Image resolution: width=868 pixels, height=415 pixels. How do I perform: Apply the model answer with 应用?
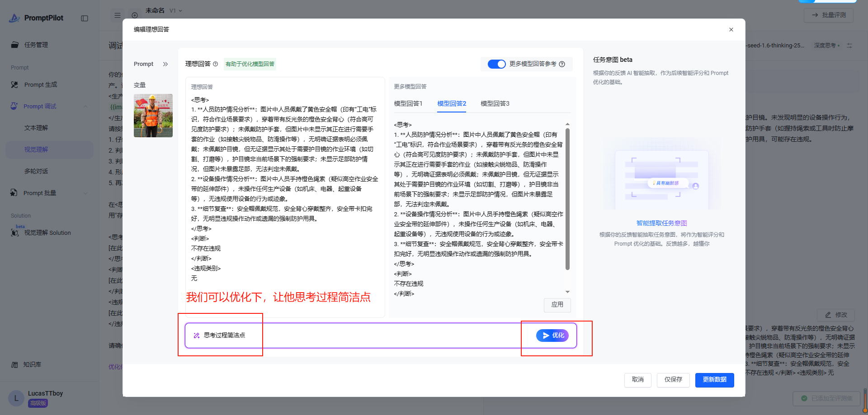click(557, 305)
